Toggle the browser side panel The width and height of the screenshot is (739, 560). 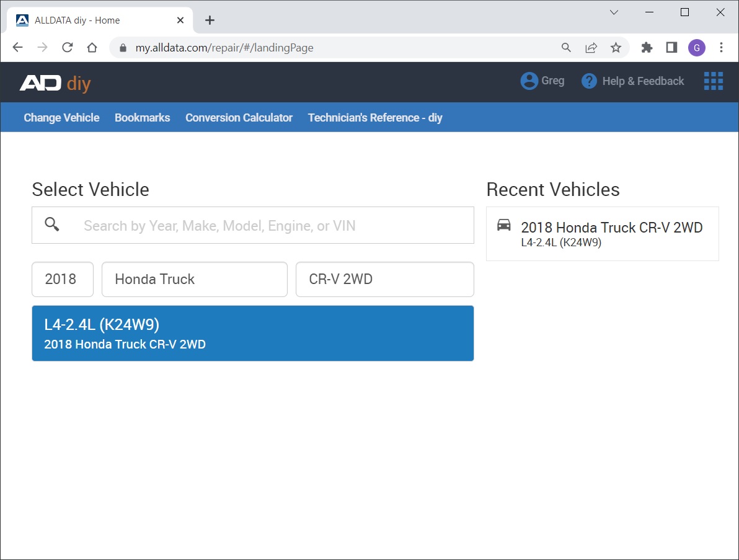[671, 48]
